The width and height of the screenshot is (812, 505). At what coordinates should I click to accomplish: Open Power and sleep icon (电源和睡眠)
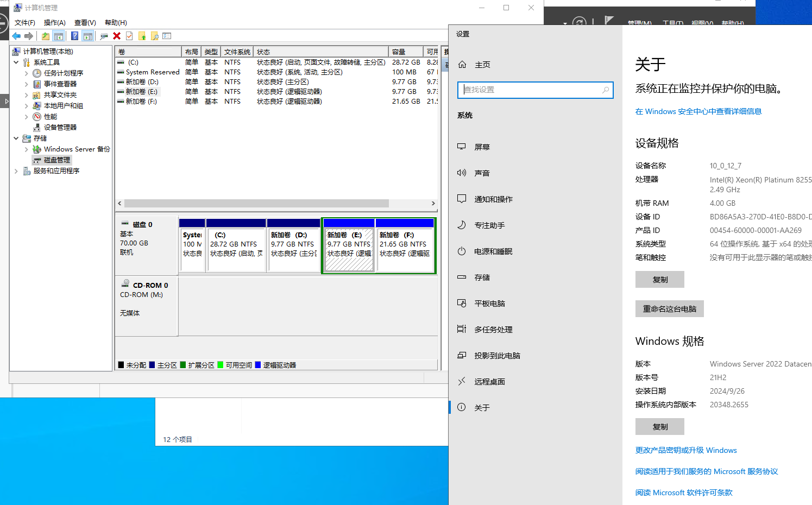(462, 251)
